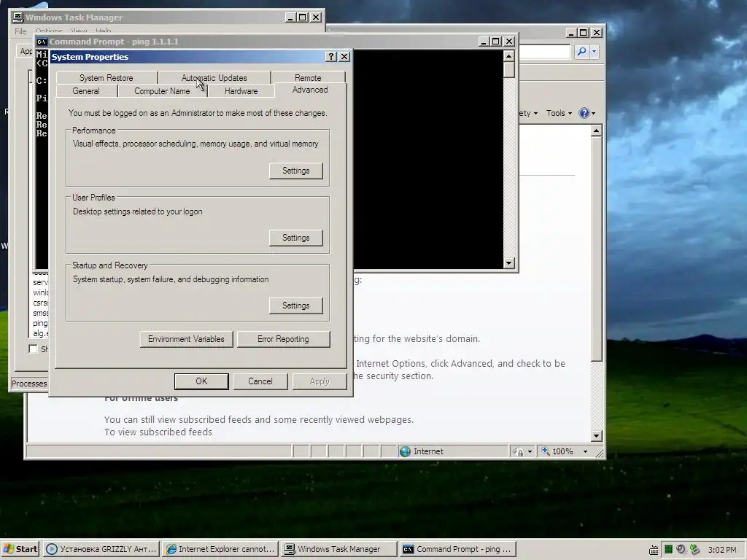Screen dimensions: 747x560
Task: Expand the Help icon dropdown arrow
Action: coord(593,113)
